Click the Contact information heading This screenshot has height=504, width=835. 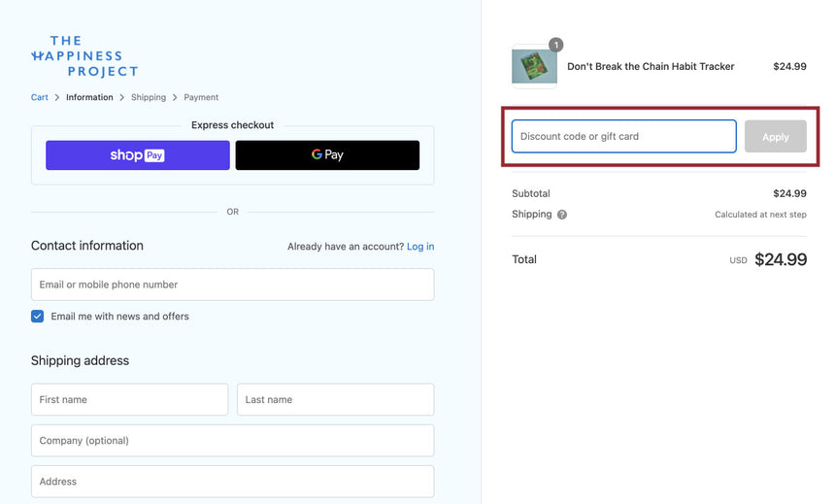(87, 246)
